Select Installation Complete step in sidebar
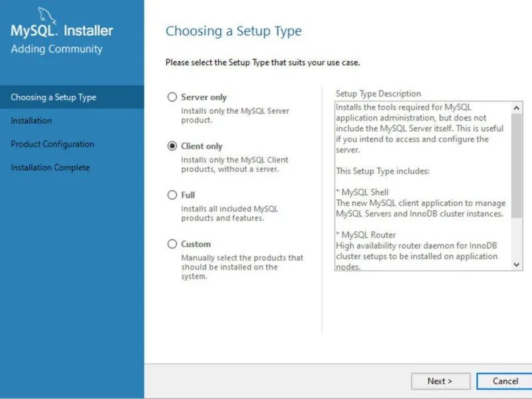 tap(51, 168)
